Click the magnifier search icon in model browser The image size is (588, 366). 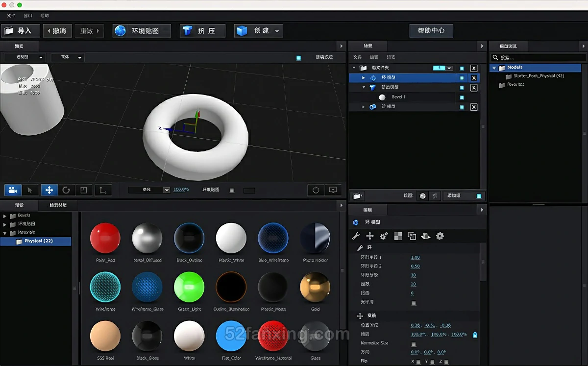(x=495, y=57)
